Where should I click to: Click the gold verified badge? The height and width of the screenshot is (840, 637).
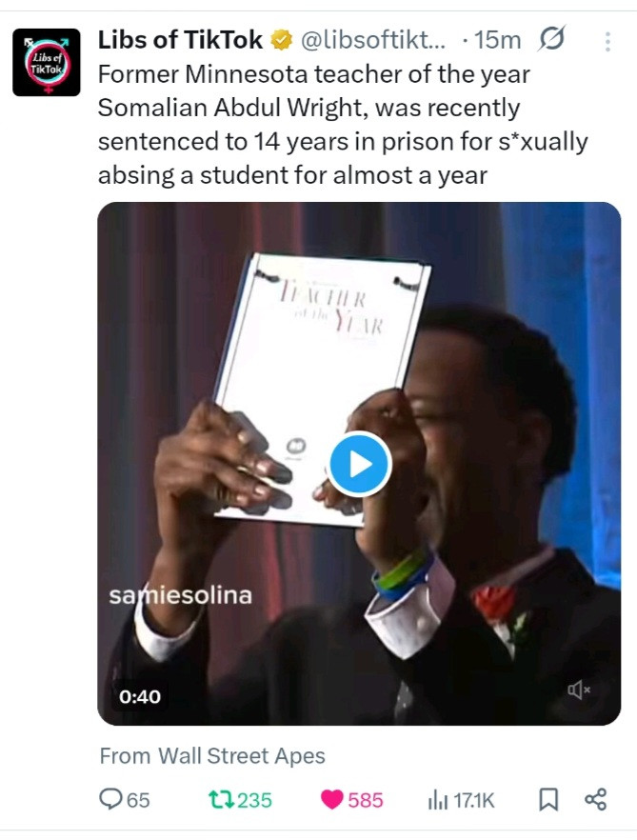coord(281,40)
